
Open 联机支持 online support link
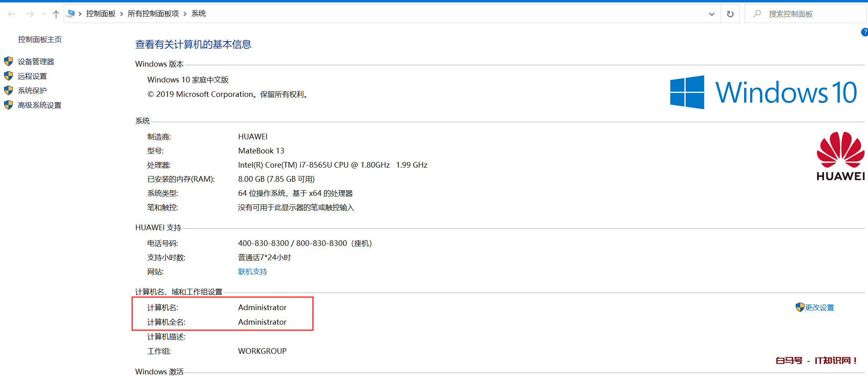tap(253, 271)
